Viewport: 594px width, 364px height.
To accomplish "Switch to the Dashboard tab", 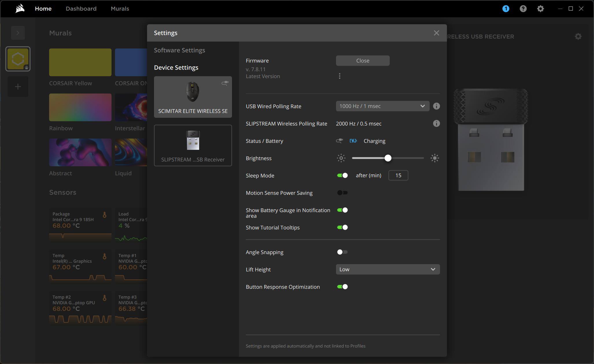I will pos(81,9).
